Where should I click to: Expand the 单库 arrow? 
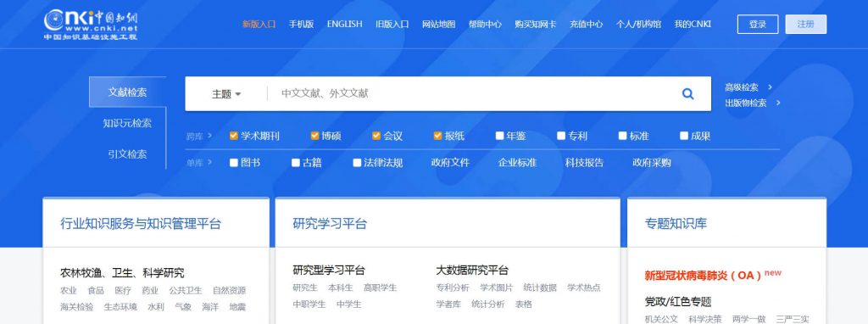210,163
